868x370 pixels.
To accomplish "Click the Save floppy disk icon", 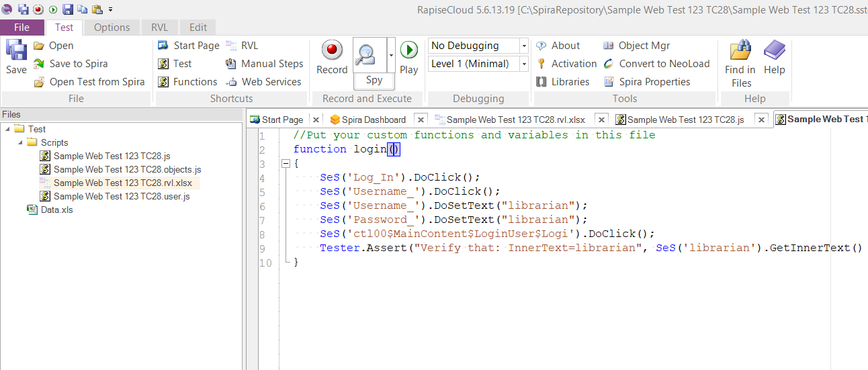I will [x=16, y=51].
